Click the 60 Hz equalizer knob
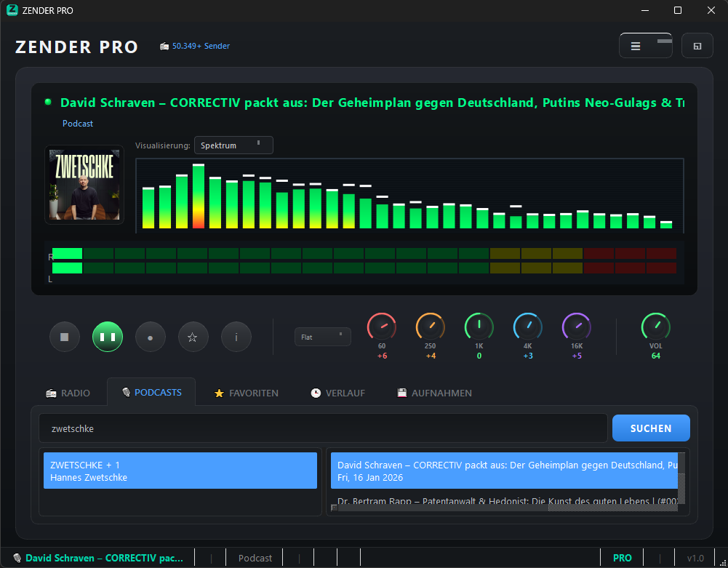Image resolution: width=728 pixels, height=568 pixels. click(x=382, y=327)
